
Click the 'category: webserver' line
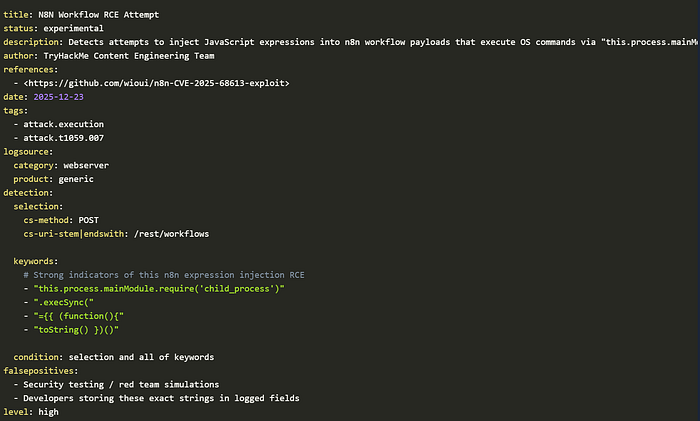tap(61, 165)
